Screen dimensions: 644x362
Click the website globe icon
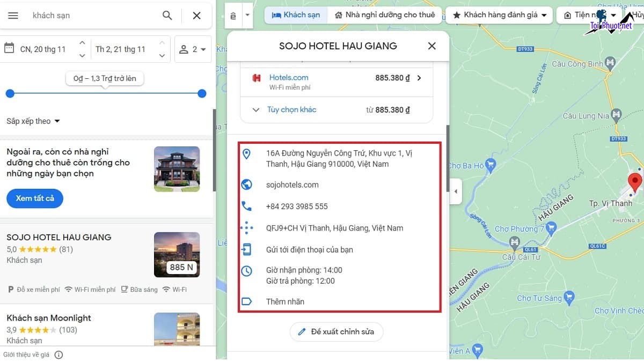point(246,185)
